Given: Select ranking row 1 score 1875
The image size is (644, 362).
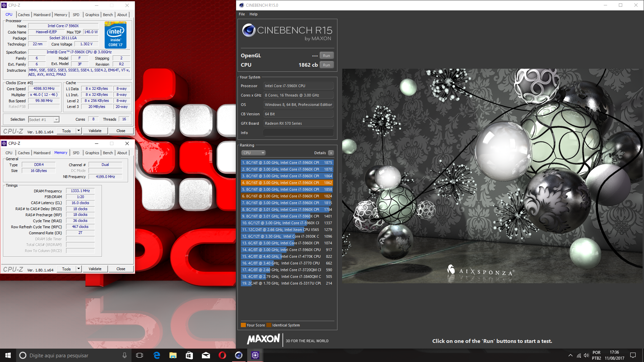Looking at the screenshot, I should (x=287, y=163).
